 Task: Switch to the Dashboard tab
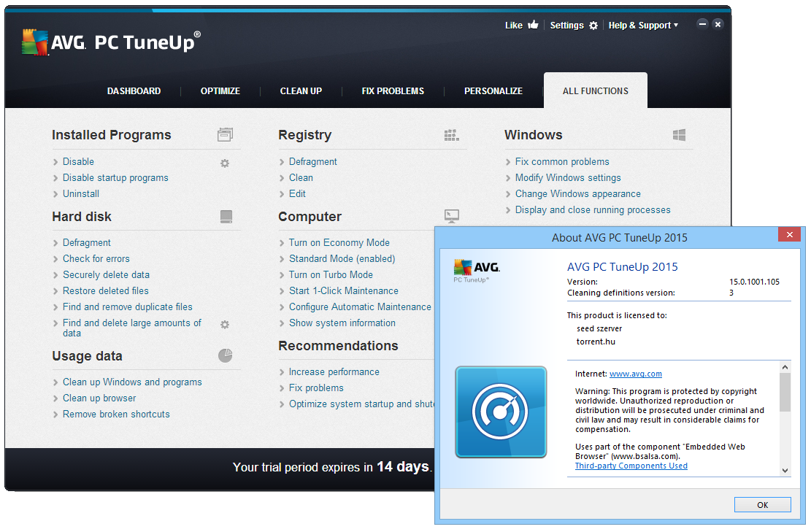(134, 91)
